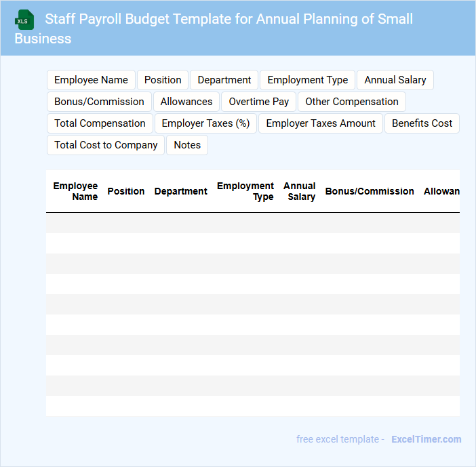Select the Total Compensation tag
Image resolution: width=476 pixels, height=467 pixels.
[100, 123]
